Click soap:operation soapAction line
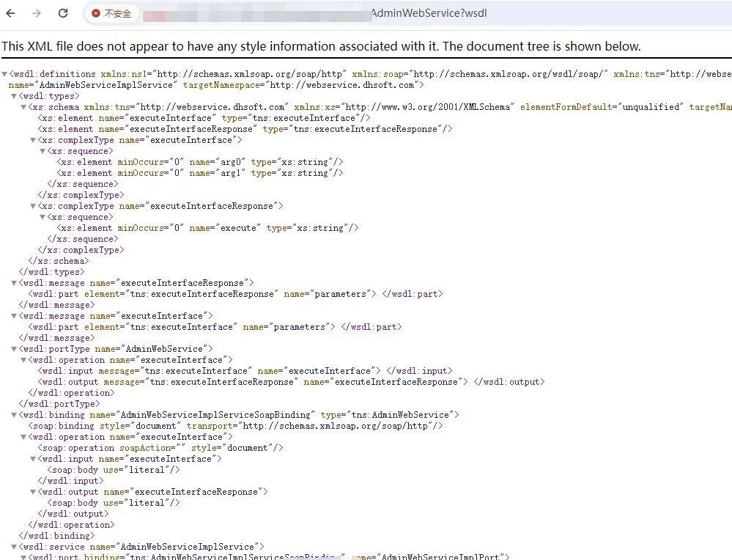Viewport: 732px width, 560px height. 160,448
